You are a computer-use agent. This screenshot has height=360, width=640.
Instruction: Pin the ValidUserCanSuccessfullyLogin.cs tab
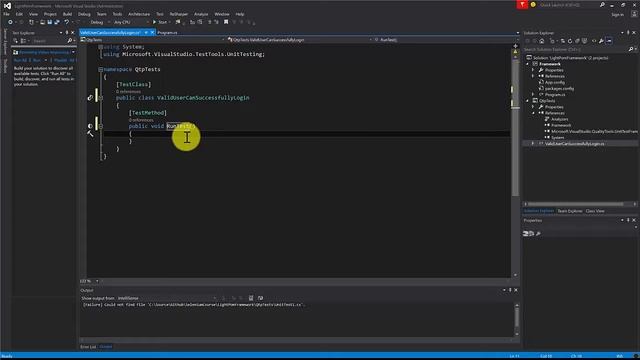(x=146, y=32)
